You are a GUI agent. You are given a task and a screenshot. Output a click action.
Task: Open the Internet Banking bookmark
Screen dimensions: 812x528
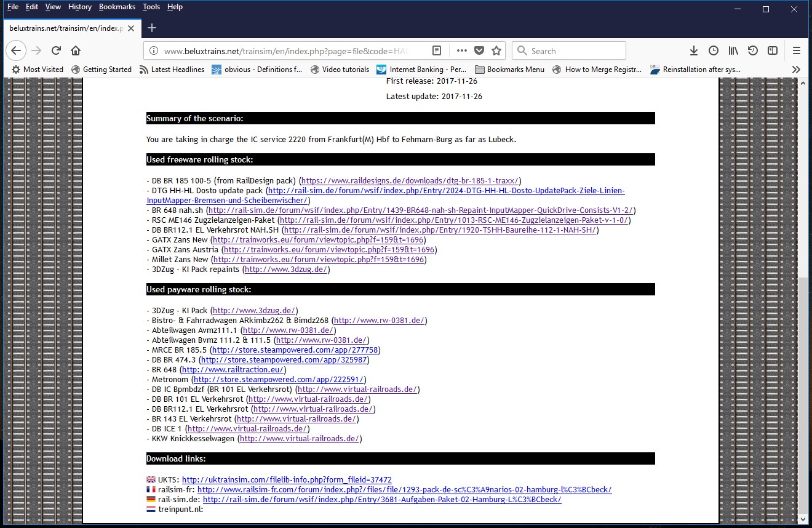pos(422,70)
